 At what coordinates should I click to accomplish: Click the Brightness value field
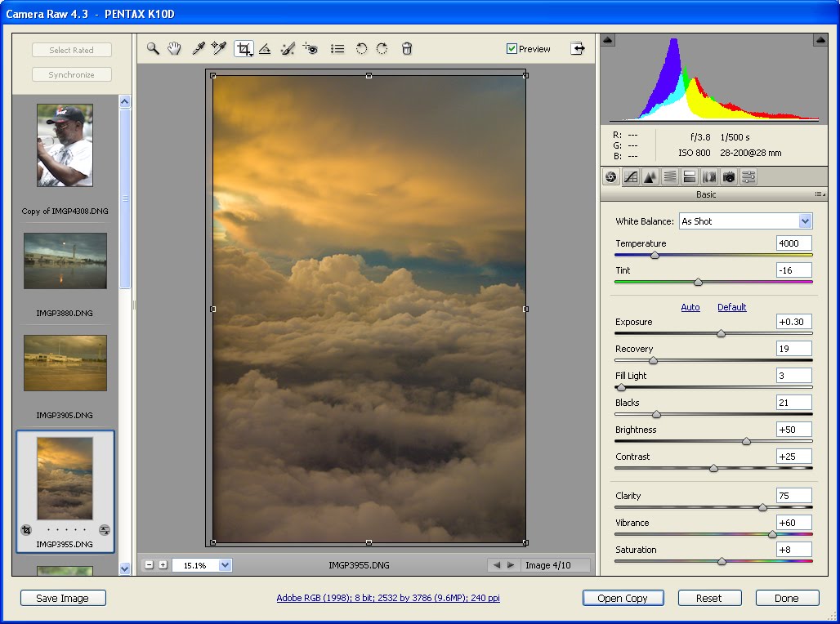[794, 430]
